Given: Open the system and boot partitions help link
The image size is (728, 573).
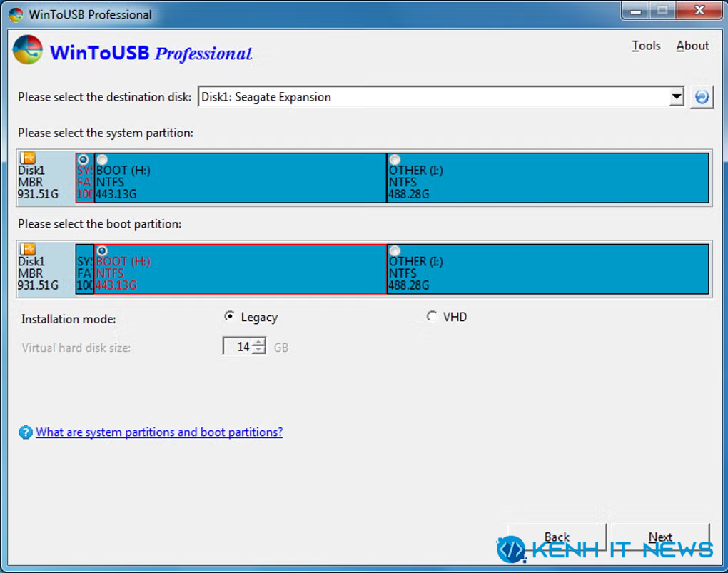Looking at the screenshot, I should pos(159,432).
